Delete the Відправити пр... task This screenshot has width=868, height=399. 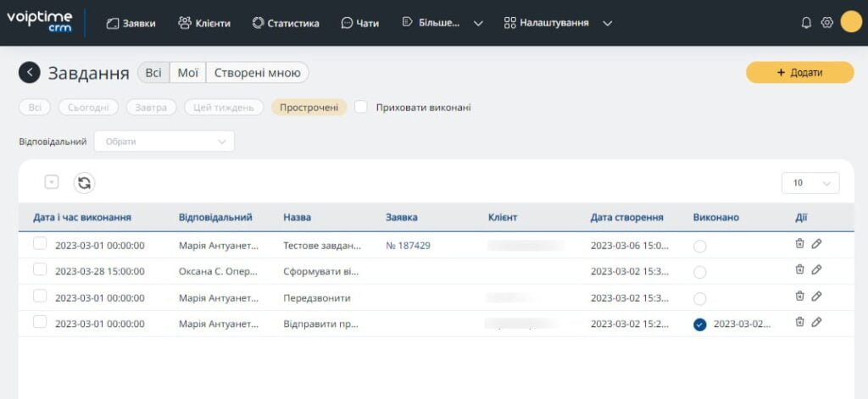click(x=799, y=322)
